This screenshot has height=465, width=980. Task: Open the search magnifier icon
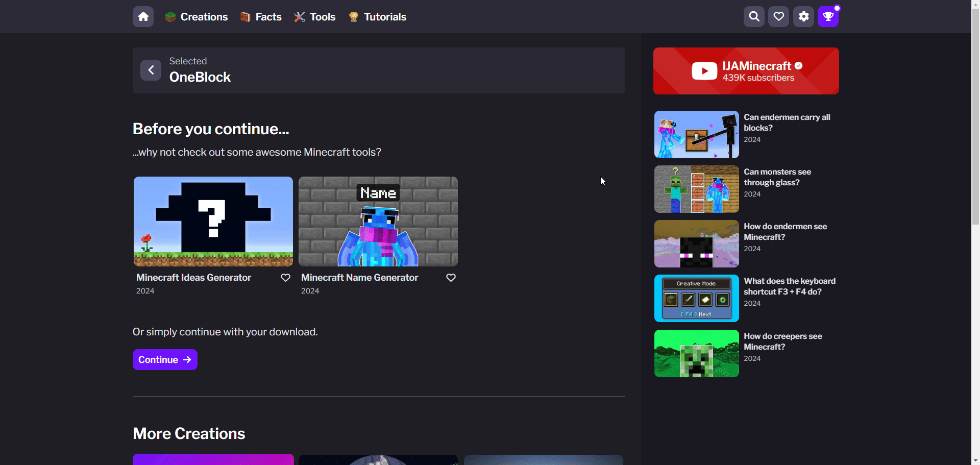[x=754, y=17]
